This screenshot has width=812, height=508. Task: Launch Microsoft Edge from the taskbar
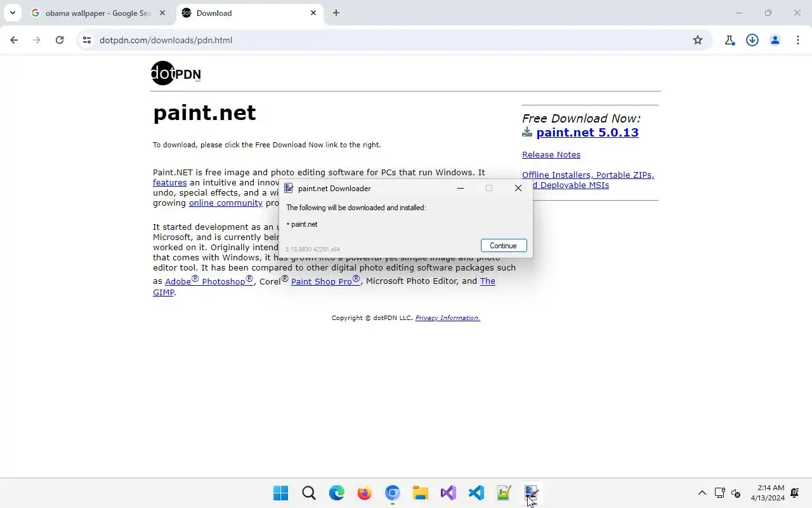(x=337, y=493)
